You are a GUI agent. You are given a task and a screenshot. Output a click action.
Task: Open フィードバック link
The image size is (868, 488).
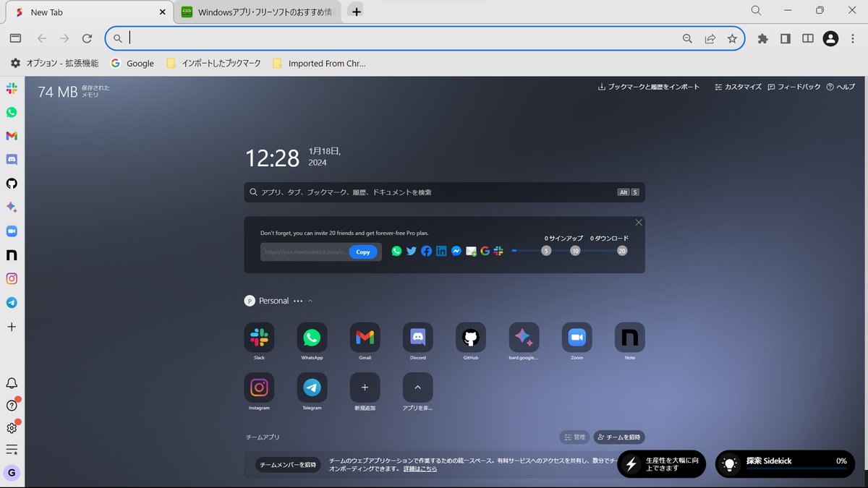(x=794, y=87)
